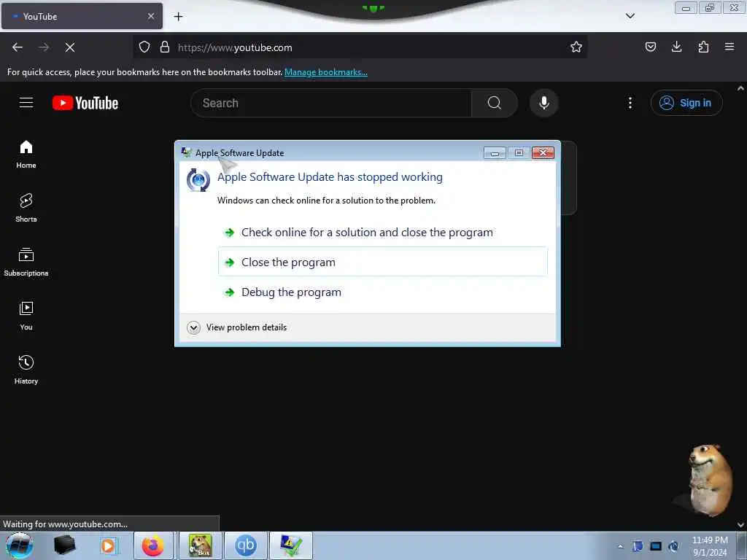The height and width of the screenshot is (560, 747).
Task: Close the Apple Software Update dialog
Action: pyautogui.click(x=543, y=152)
